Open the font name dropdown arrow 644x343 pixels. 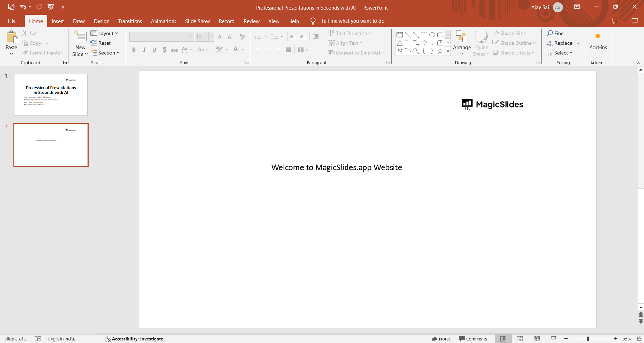coord(191,37)
